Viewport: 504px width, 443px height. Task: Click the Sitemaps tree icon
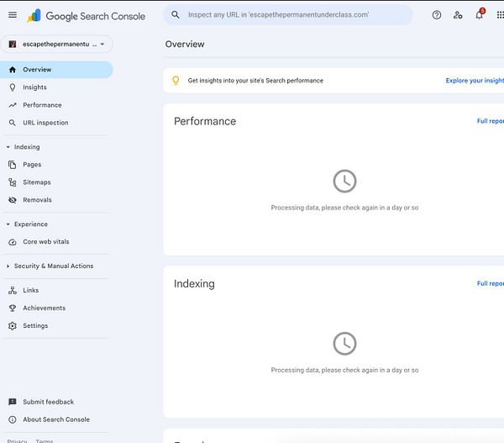tap(13, 182)
